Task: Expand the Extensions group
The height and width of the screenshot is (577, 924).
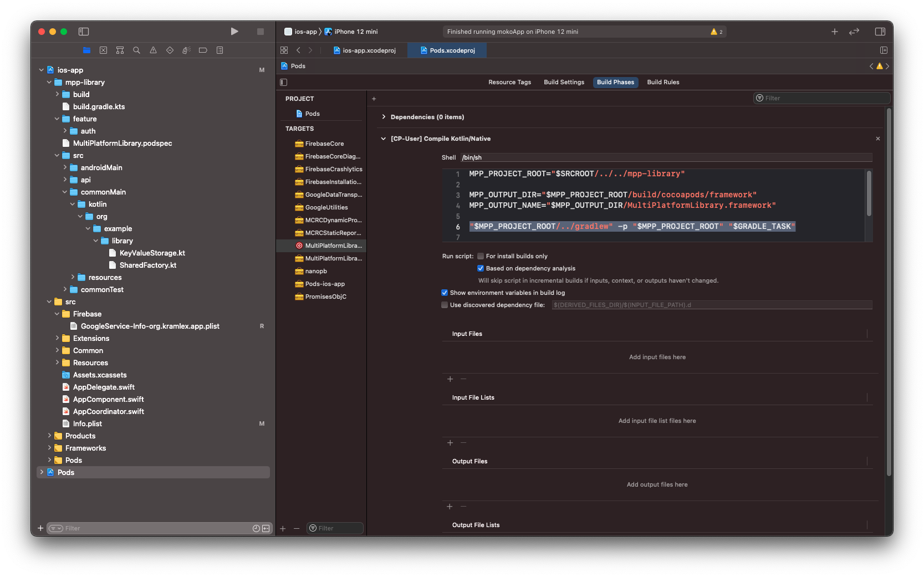Action: click(57, 339)
